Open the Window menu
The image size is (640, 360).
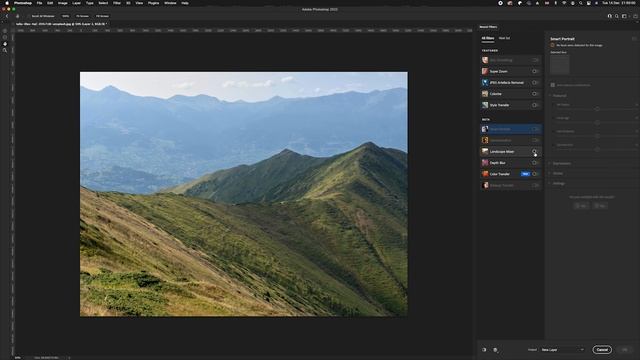170,3
